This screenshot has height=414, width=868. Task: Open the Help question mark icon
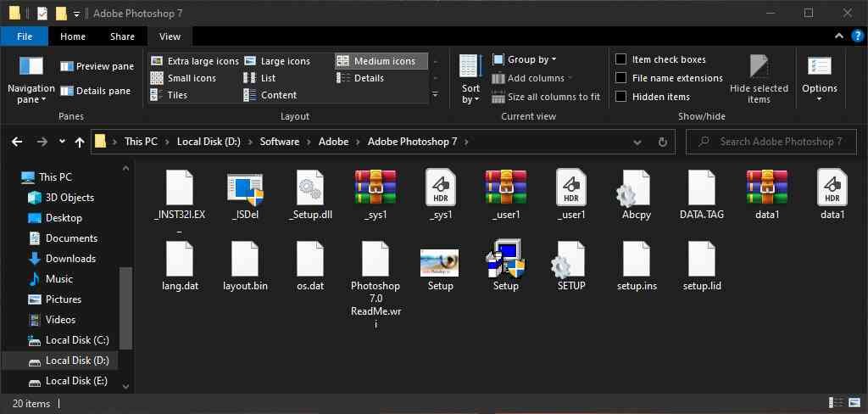(857, 36)
